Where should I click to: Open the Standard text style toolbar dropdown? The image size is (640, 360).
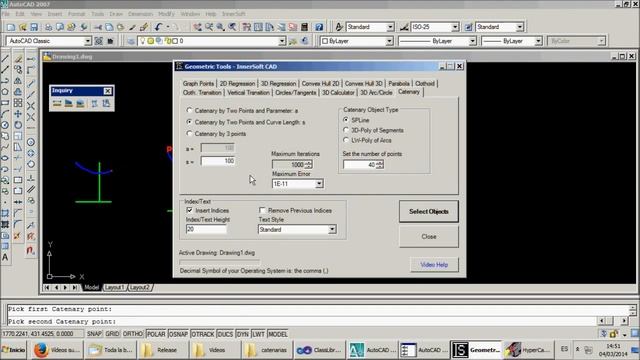coord(390,27)
